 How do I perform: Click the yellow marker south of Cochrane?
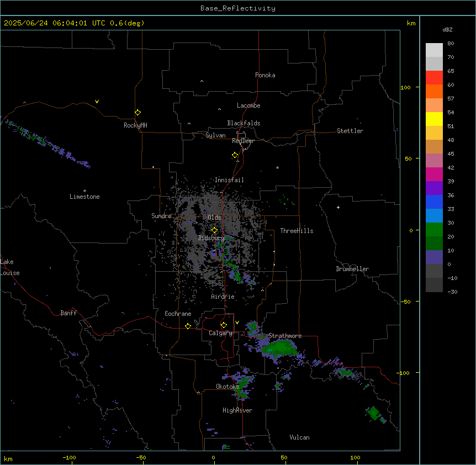coord(188,326)
